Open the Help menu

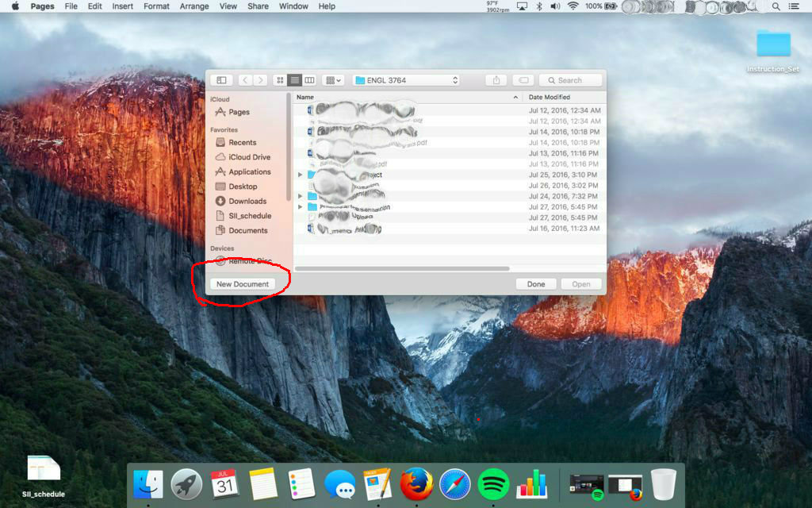pos(327,6)
